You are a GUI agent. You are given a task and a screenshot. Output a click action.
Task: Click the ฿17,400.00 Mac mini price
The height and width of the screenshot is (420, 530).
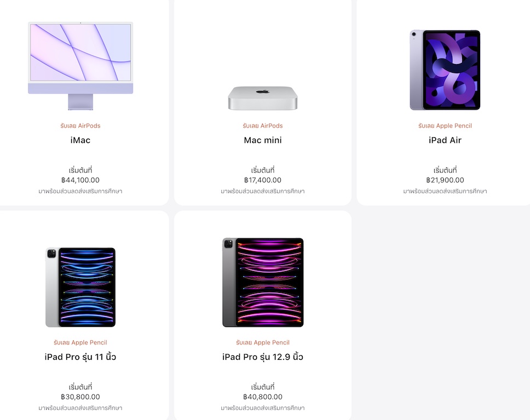pyautogui.click(x=263, y=180)
